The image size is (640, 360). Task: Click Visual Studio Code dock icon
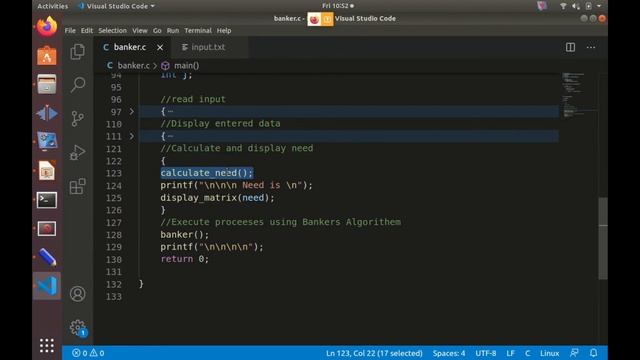point(47,286)
